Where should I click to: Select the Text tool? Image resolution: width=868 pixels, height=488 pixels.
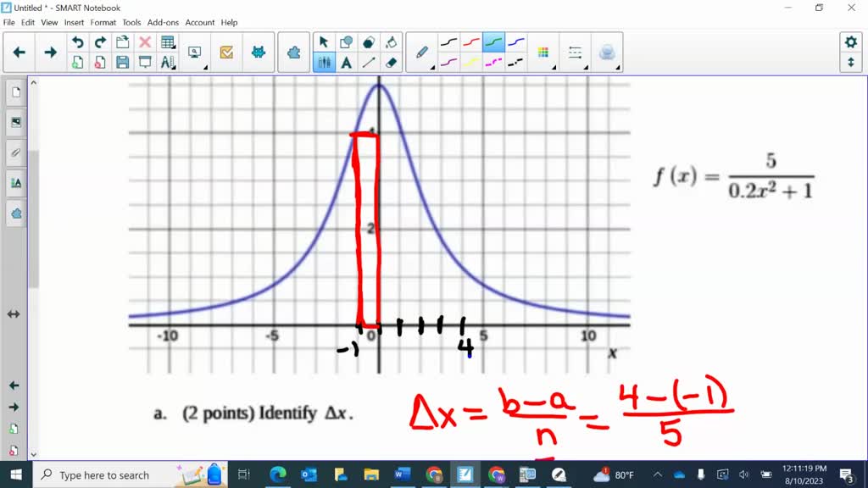coord(346,62)
